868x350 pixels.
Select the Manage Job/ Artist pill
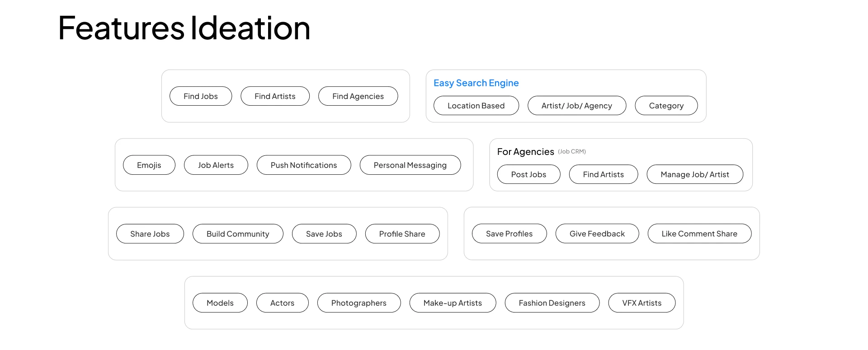click(x=695, y=174)
